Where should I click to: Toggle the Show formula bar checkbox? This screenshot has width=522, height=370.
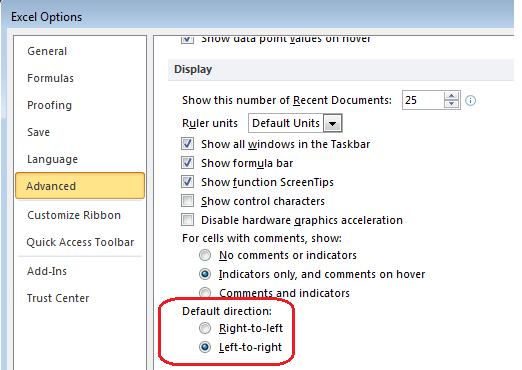187,163
